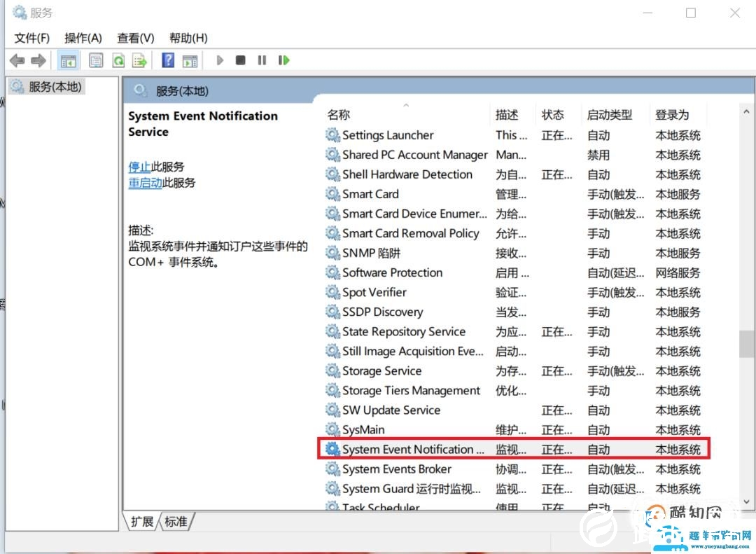Click the Stop Service square icon

240,60
